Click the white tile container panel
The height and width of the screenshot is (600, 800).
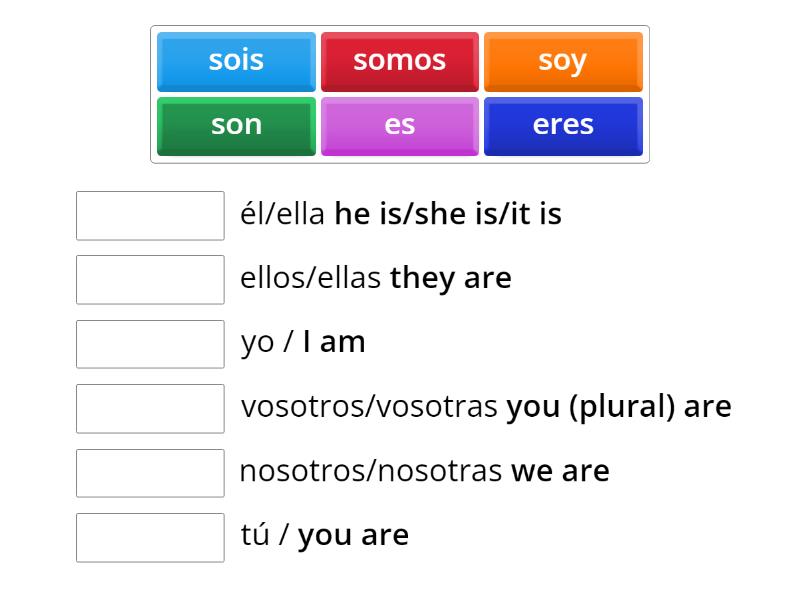click(x=400, y=93)
